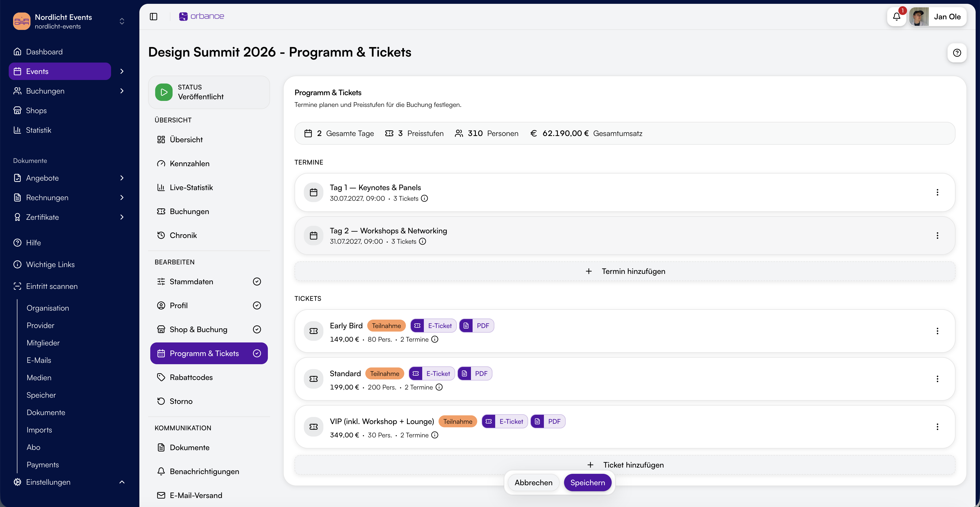The image size is (980, 507).
Task: Click the calendar icon of Tag 1 row
Action: tap(314, 192)
